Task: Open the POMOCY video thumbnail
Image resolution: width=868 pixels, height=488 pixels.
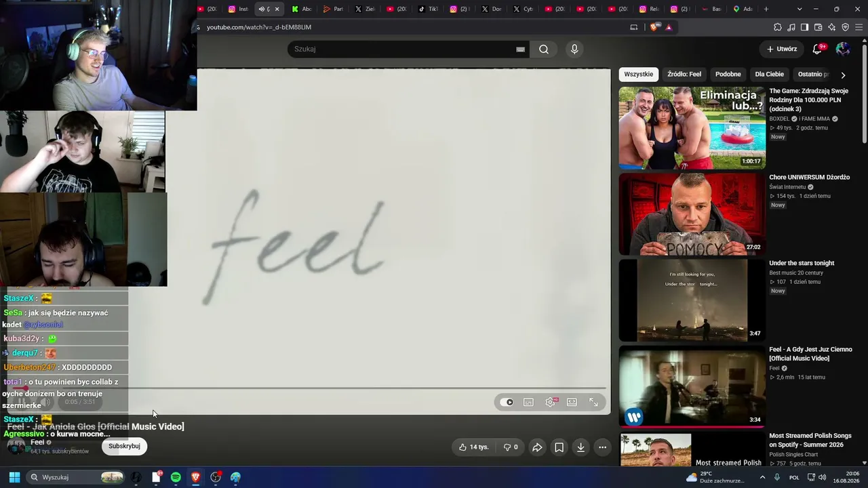Action: click(692, 214)
